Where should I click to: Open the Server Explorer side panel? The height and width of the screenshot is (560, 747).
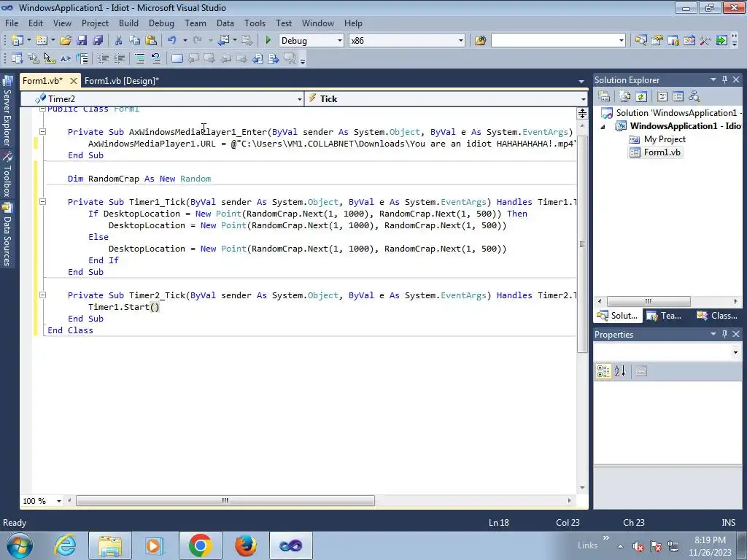click(7, 111)
